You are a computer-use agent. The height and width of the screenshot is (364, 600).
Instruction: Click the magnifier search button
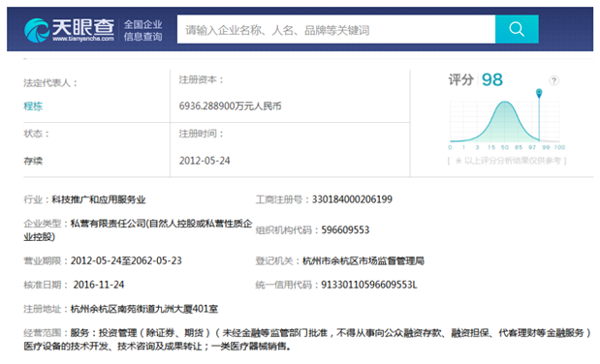pyautogui.click(x=517, y=29)
